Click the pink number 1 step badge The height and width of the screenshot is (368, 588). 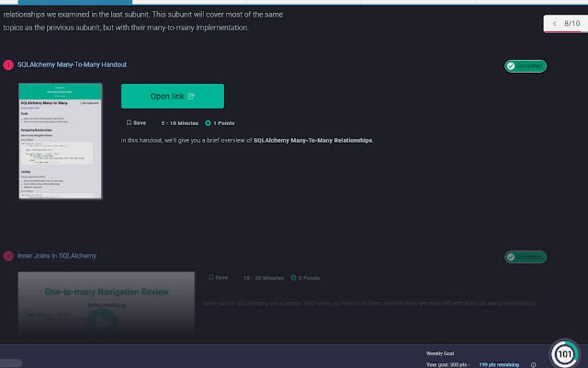tap(8, 65)
